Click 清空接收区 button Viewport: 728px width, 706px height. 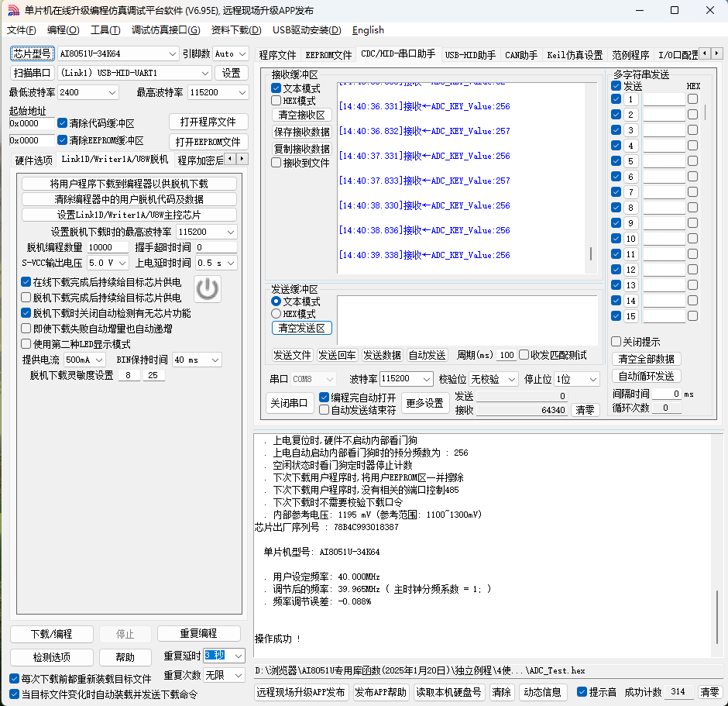pyautogui.click(x=301, y=115)
